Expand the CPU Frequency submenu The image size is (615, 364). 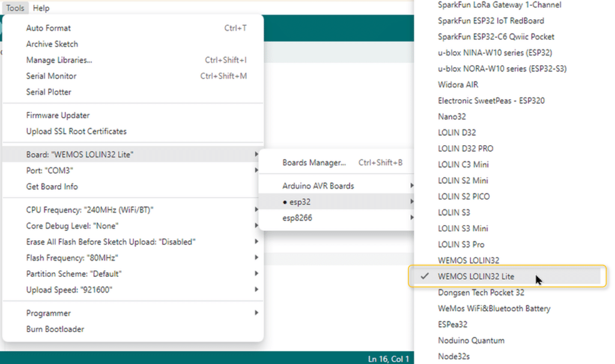coord(133,210)
